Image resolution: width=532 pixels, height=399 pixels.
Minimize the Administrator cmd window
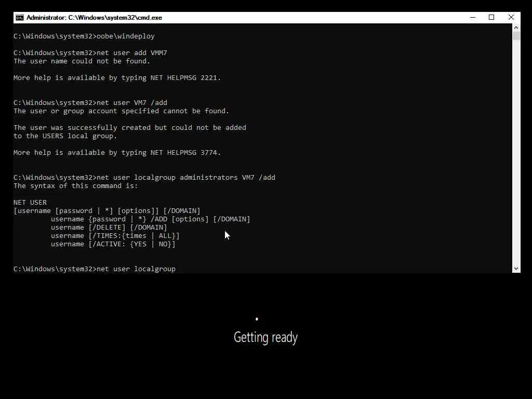coord(473,18)
